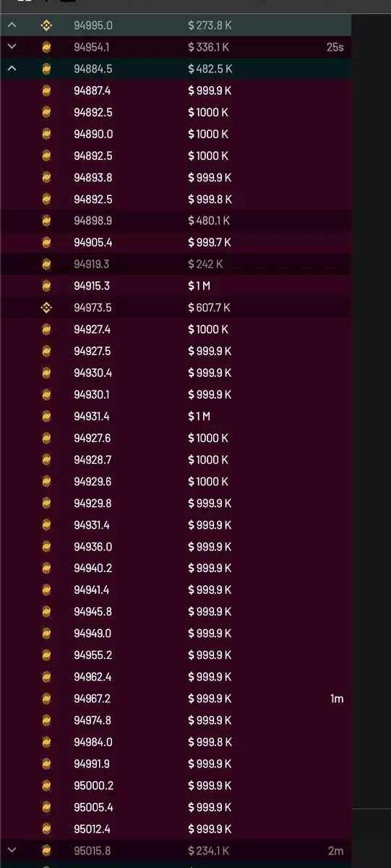Collapse the 94884.5 order group
The height and width of the screenshot is (868, 391).
pos(12,69)
